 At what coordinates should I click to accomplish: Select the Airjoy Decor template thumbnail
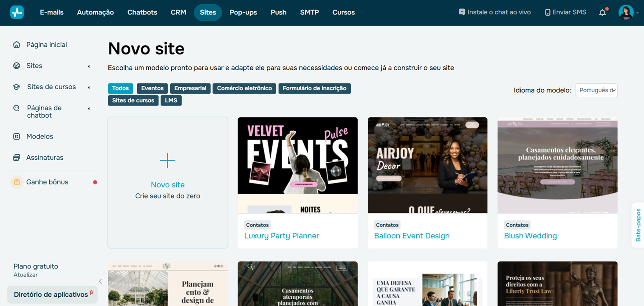pos(428,165)
